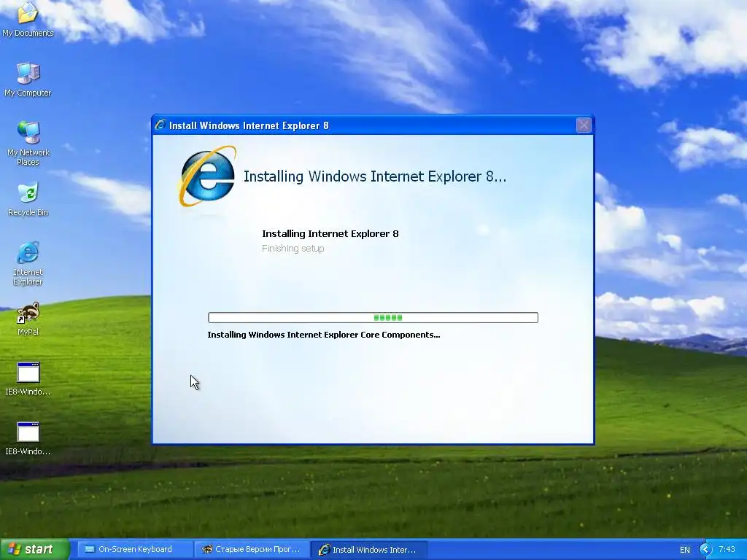The width and height of the screenshot is (747, 560).
Task: Click the installation progress bar
Action: point(373,318)
